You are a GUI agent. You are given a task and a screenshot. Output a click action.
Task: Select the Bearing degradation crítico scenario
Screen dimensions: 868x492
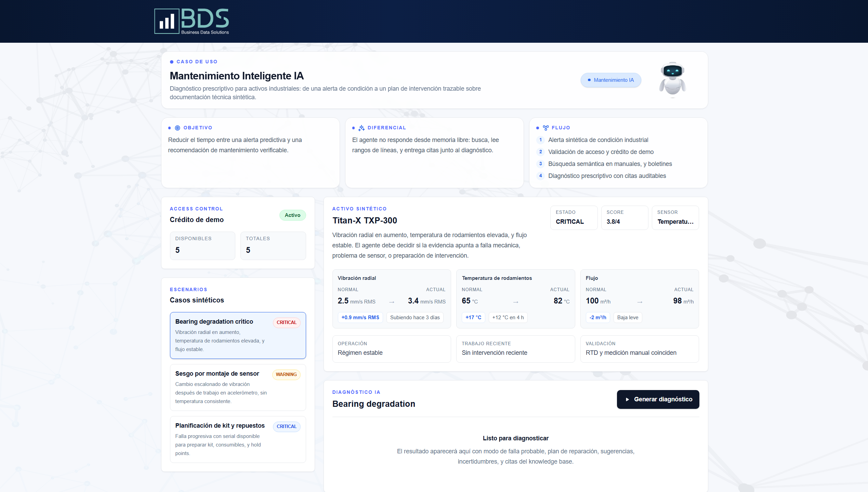(238, 335)
